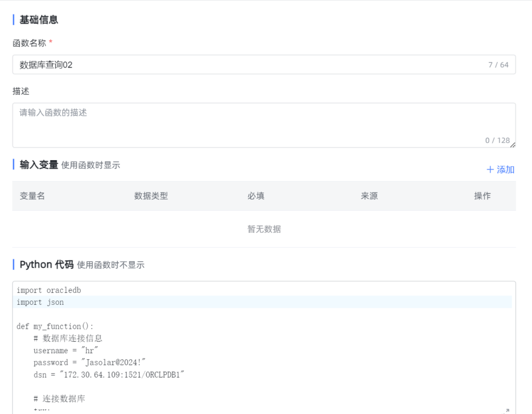Select the 必填 column header
Screen dimensions: 532x414
coord(256,196)
